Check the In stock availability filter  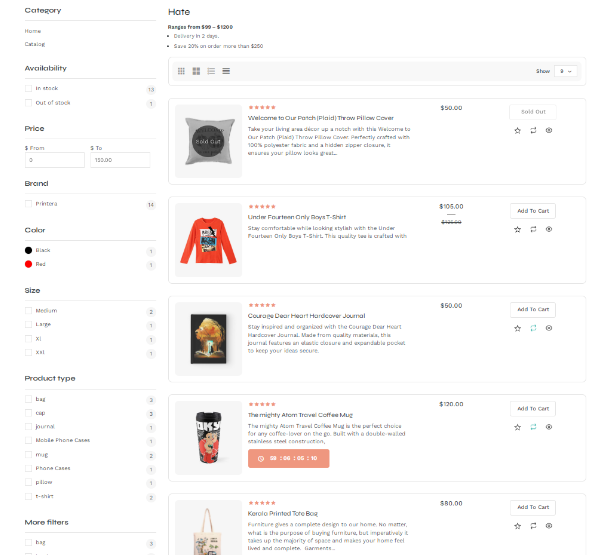(29, 89)
